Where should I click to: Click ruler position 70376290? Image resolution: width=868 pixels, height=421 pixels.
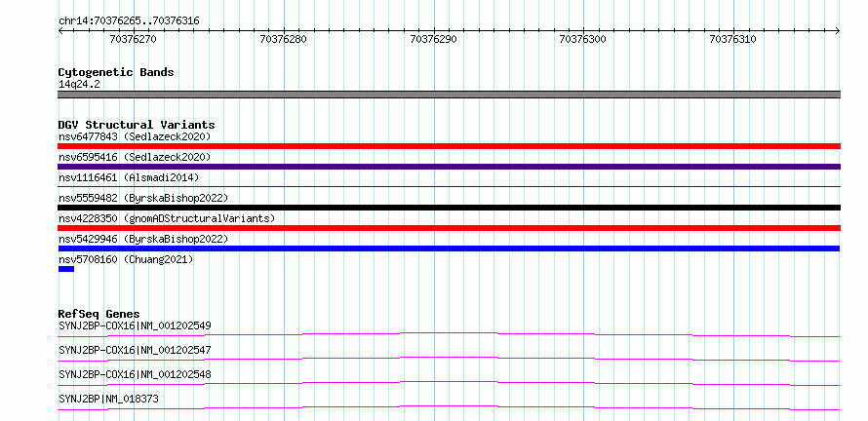[433, 39]
